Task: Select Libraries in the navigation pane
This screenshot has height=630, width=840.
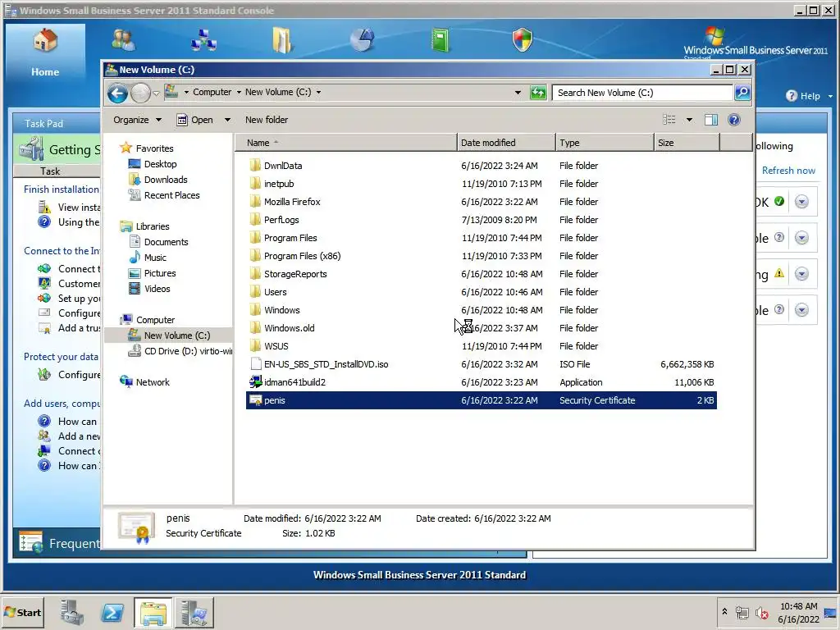Action: [144, 226]
